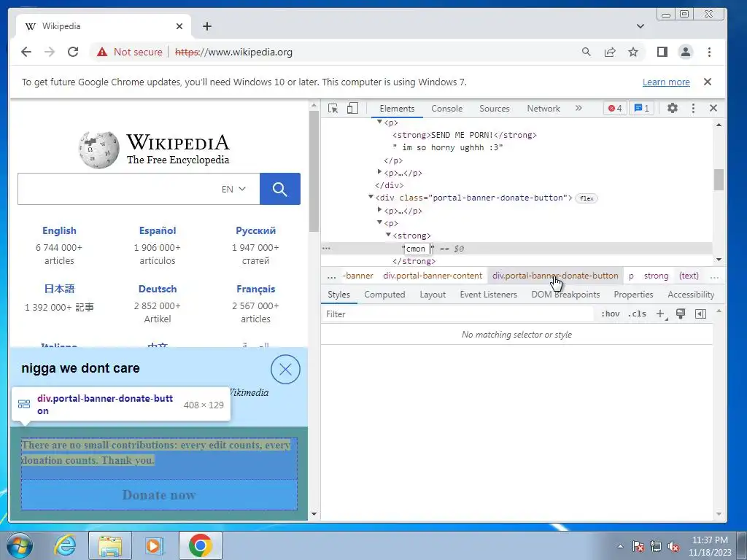Open Windows Media Player from taskbar
The width and height of the screenshot is (747, 560).
tap(154, 545)
